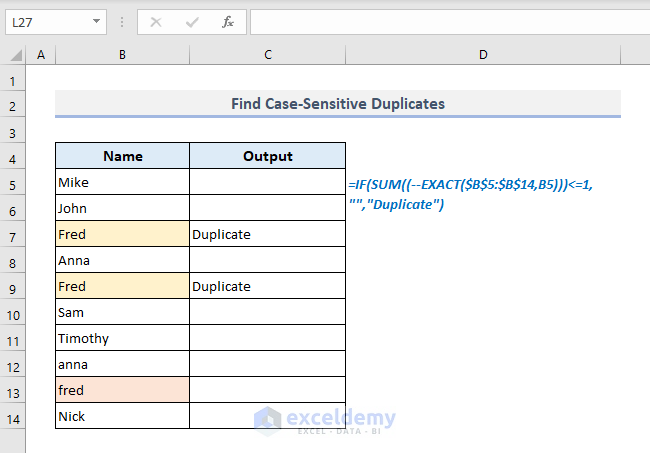Click the Cancel (X) formula bar icon

point(158,21)
